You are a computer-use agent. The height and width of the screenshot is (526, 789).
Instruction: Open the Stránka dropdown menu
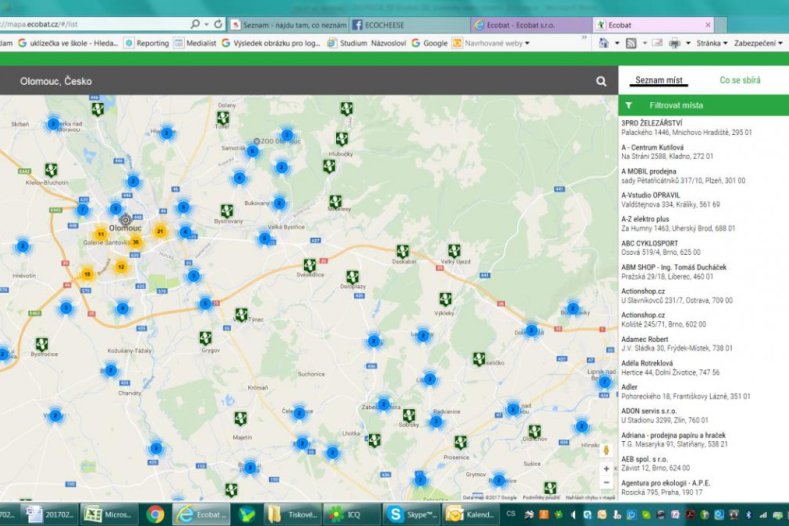click(x=712, y=43)
